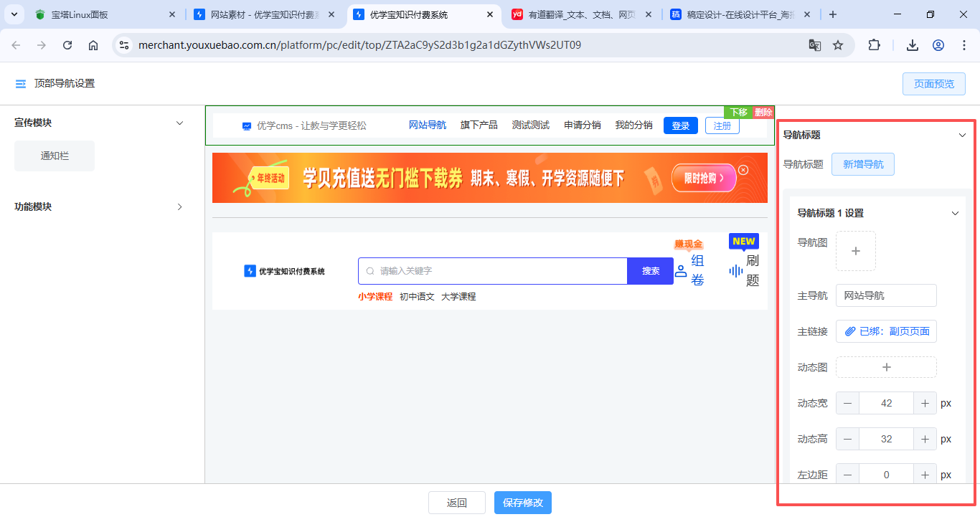Click the 保存修改 button
Image resolution: width=980 pixels, height=522 pixels.
(522, 503)
